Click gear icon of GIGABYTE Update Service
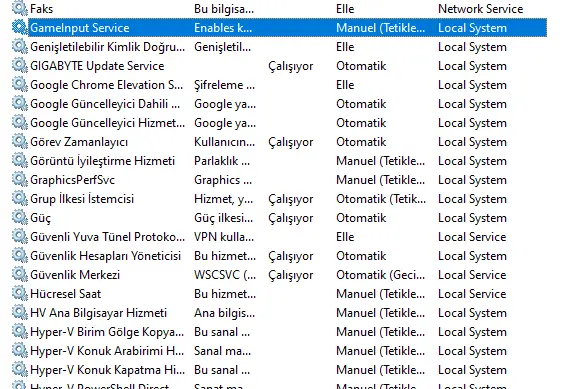 tap(19, 66)
